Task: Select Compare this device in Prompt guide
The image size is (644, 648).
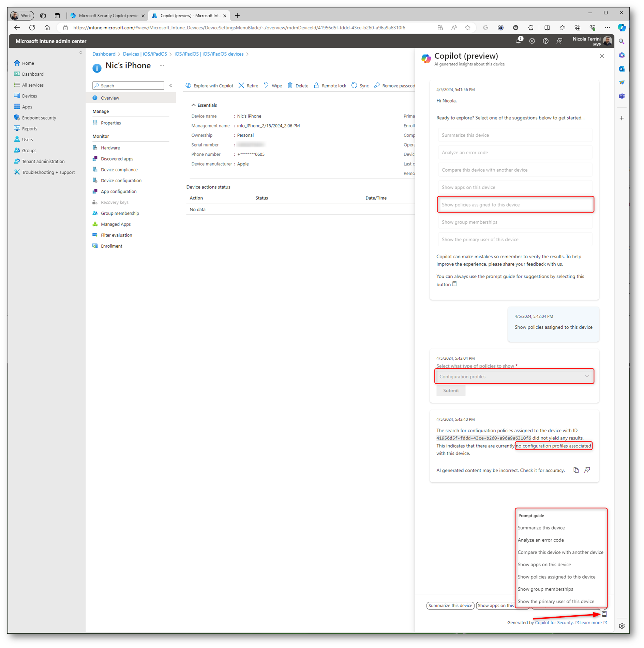Action: coord(560,552)
